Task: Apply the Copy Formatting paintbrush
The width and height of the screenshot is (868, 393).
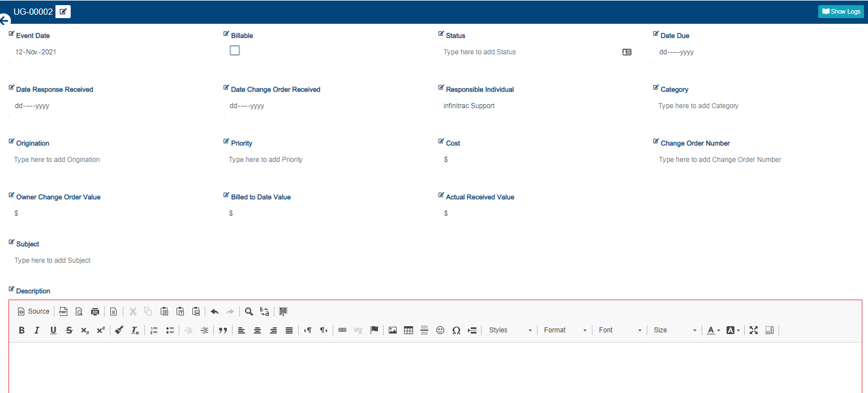Action: click(119, 330)
